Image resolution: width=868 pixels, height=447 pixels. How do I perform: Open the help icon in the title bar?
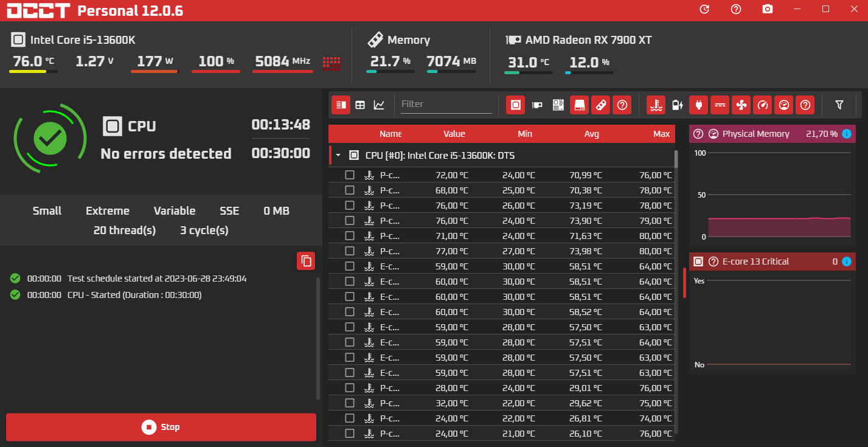tap(736, 9)
